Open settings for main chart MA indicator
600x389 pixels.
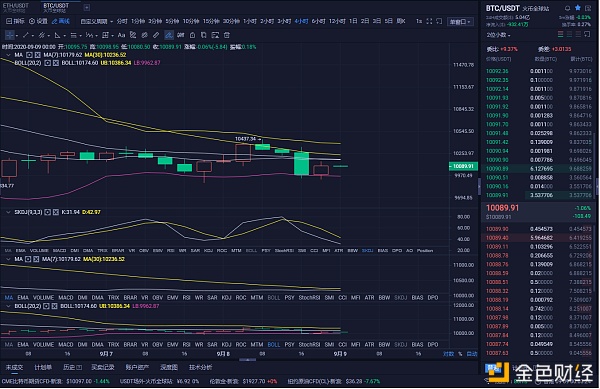(x=29, y=55)
